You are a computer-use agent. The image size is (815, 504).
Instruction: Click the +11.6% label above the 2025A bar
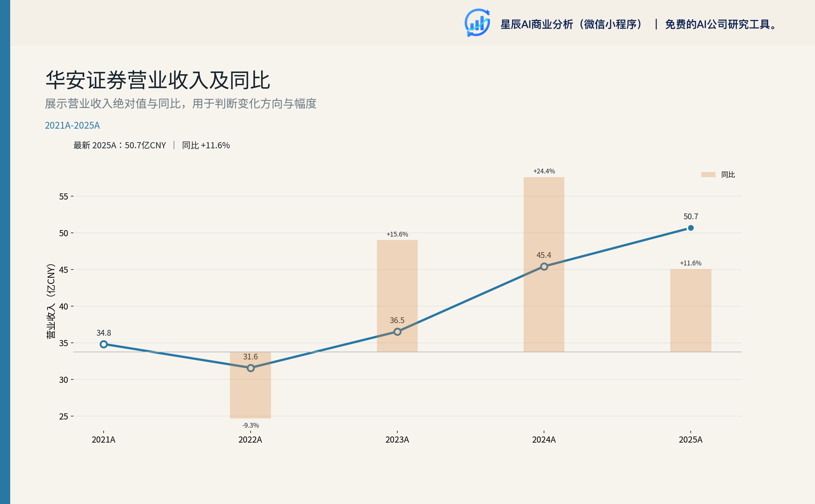(x=691, y=263)
